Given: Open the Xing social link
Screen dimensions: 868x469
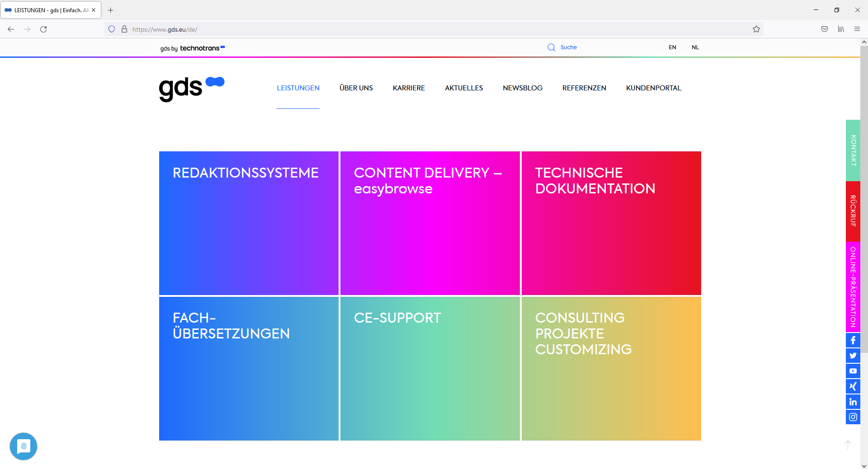Looking at the screenshot, I should click(x=853, y=386).
